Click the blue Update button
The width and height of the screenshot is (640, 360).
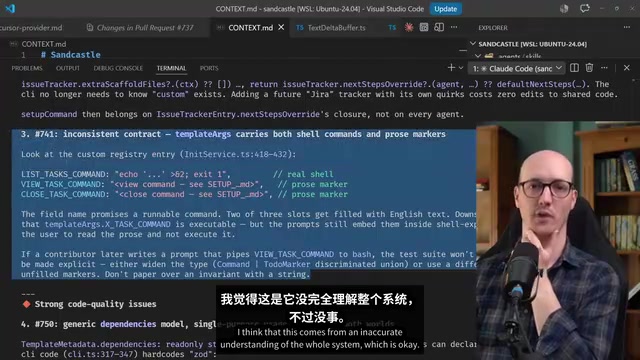tap(445, 9)
